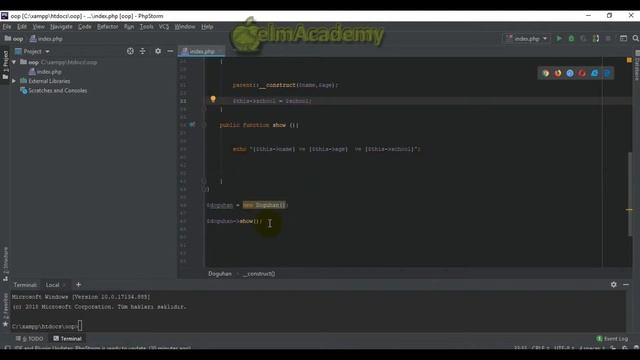Click the $doguhan->show(); code line

click(234, 221)
